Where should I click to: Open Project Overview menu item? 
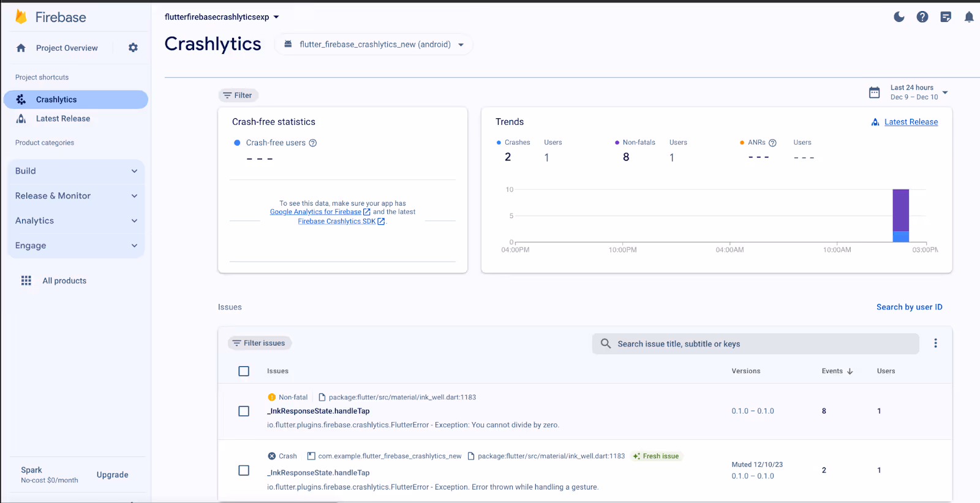tap(67, 48)
